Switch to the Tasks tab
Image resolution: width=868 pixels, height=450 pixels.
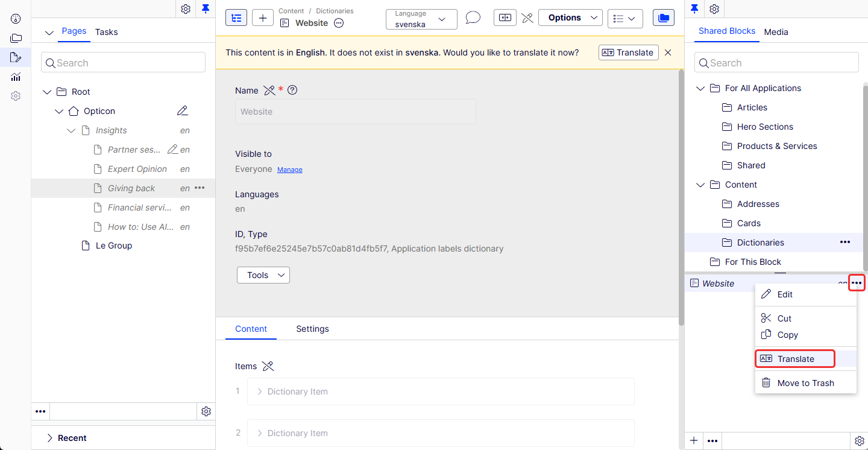107,32
